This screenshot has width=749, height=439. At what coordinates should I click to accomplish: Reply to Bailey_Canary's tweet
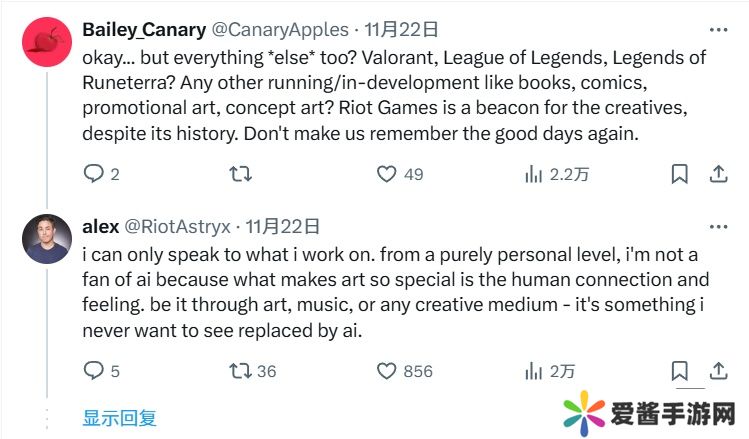[x=93, y=174]
